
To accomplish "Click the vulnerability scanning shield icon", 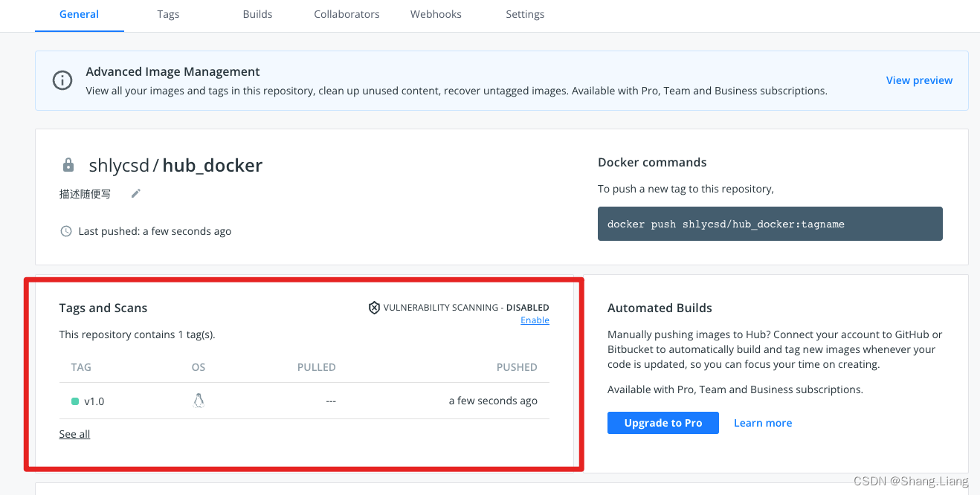I will tap(375, 308).
